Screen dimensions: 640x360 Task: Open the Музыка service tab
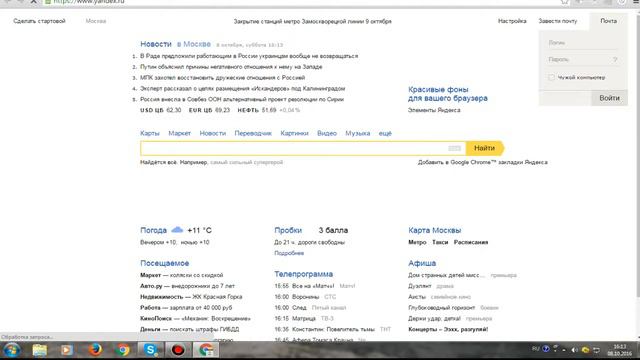[358, 133]
